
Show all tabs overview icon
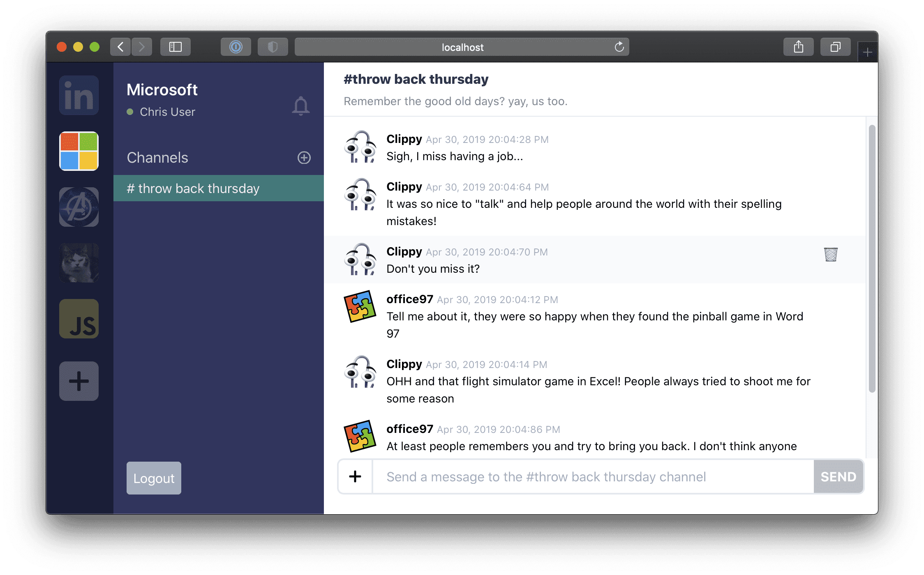click(x=836, y=47)
